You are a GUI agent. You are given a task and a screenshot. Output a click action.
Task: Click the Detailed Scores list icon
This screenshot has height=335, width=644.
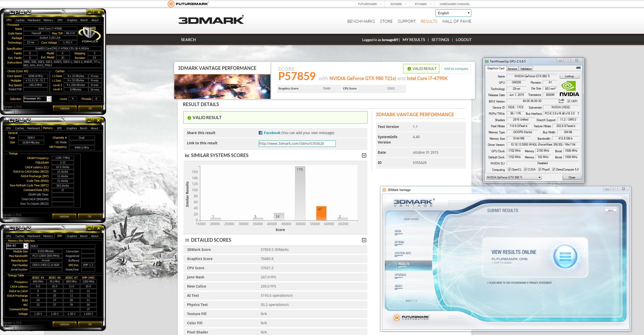pyautogui.click(x=187, y=240)
